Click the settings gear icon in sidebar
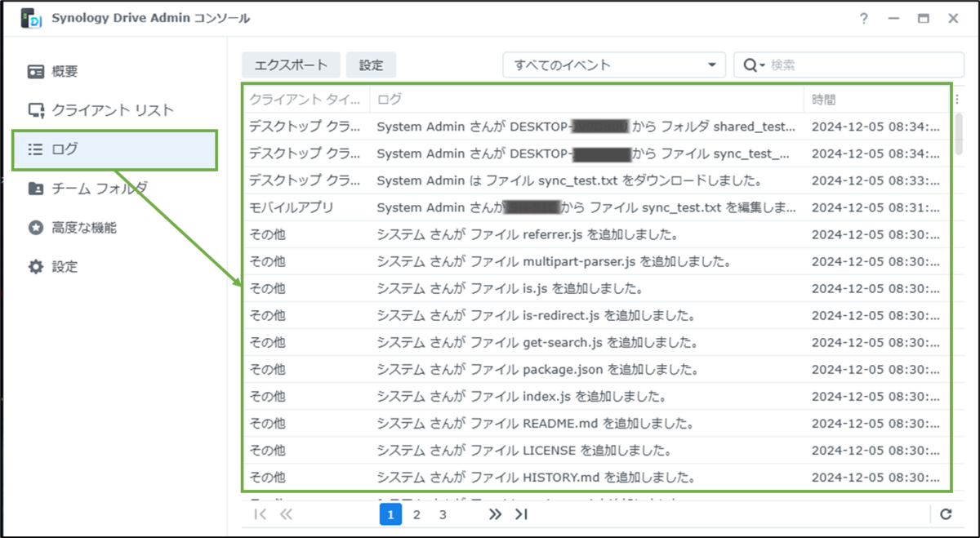 point(36,267)
